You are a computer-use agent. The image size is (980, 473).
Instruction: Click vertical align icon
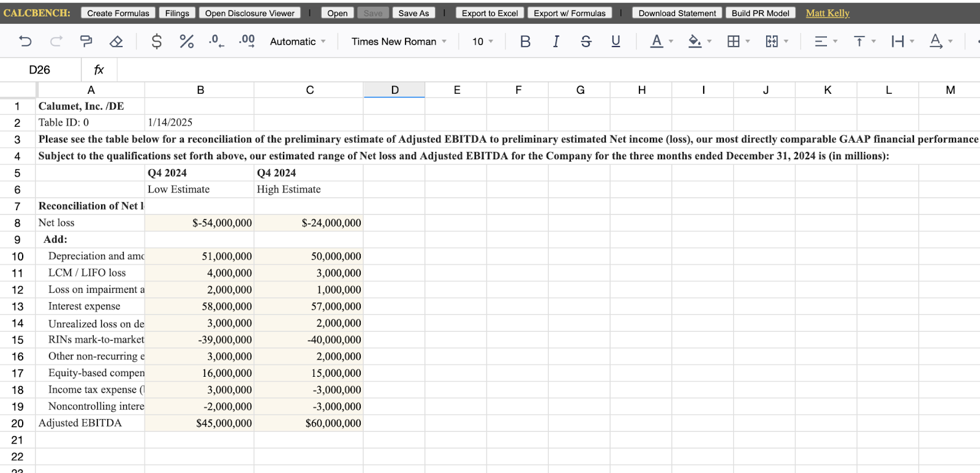(859, 41)
